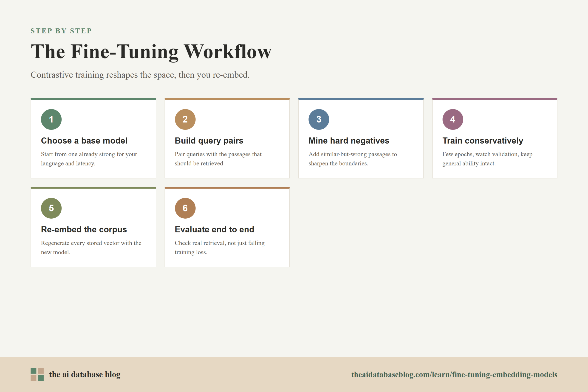The height and width of the screenshot is (392, 588).
Task: Click 'Regenerate every stored vector' description
Action: click(x=91, y=248)
